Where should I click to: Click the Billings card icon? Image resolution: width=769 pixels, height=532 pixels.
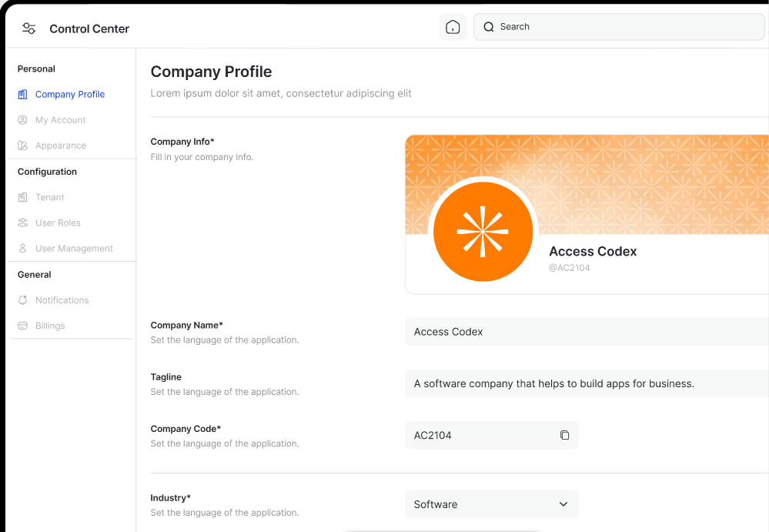[x=23, y=326]
